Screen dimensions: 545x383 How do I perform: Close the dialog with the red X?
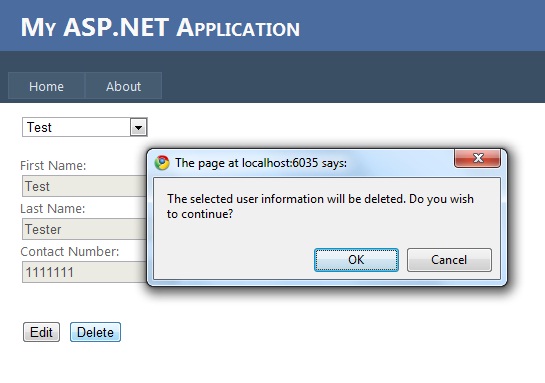478,158
